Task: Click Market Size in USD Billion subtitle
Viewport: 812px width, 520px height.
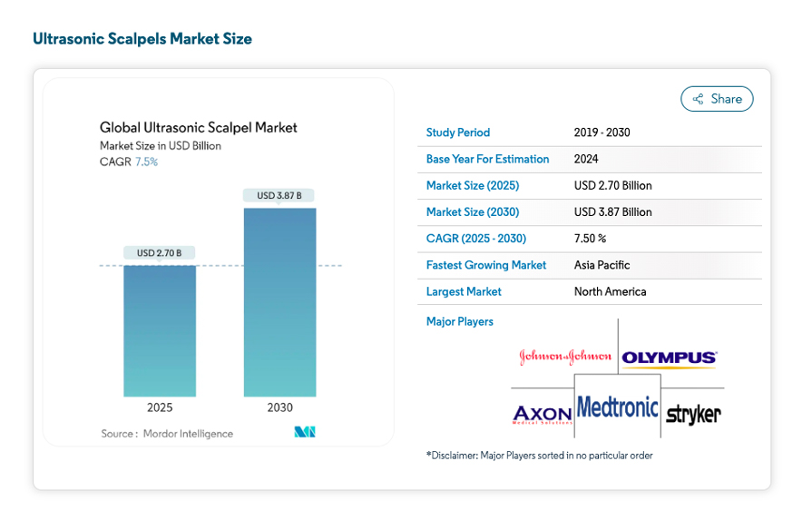Action: [161, 146]
